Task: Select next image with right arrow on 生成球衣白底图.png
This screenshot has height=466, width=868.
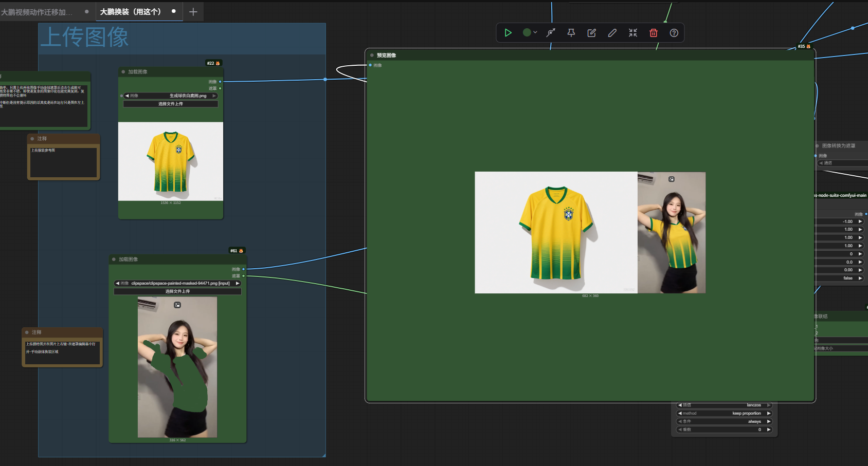Action: 214,96
